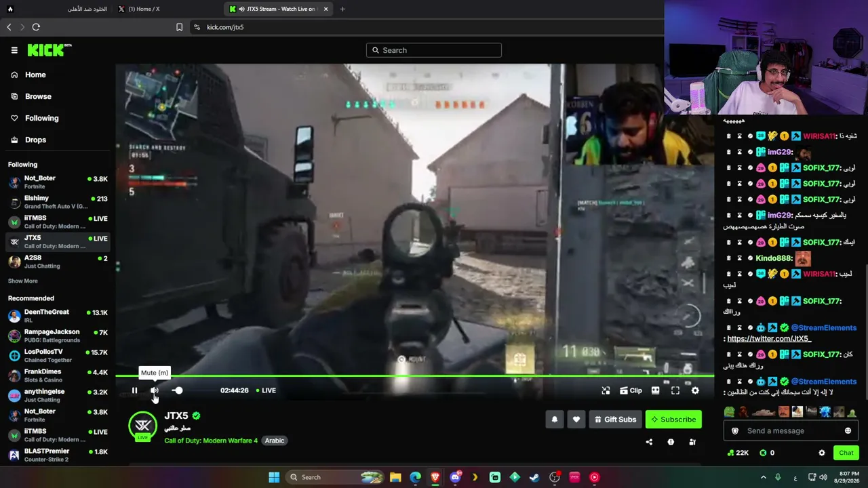Click the Gift Subs button
Viewport: 868px width, 488px height.
(x=615, y=420)
